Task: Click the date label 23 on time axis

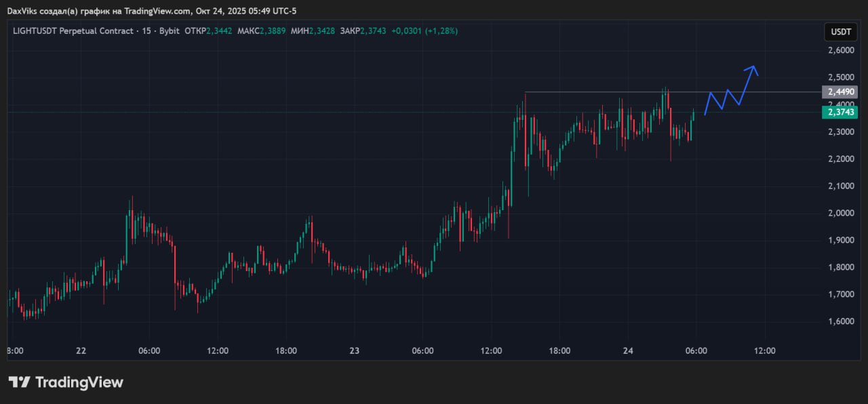Action: click(354, 350)
